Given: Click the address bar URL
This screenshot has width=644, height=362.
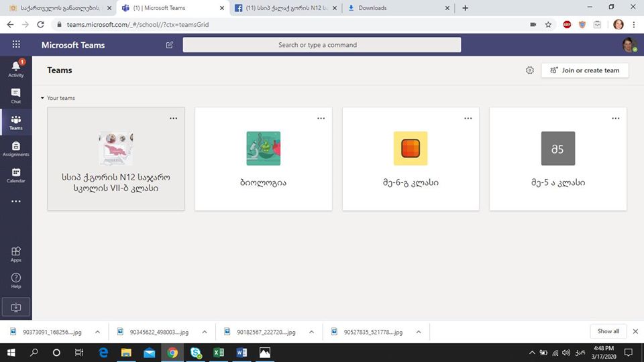Looking at the screenshot, I should 138,25.
